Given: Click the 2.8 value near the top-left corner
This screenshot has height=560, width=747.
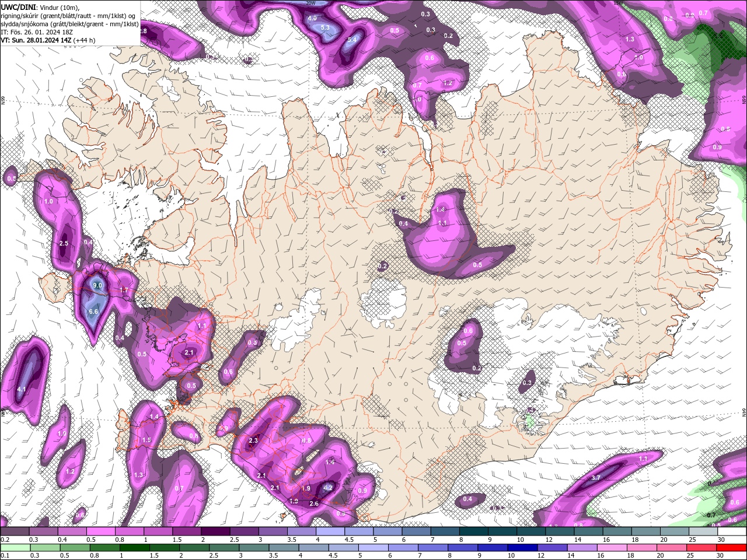Looking at the screenshot, I should tap(142, 31).
